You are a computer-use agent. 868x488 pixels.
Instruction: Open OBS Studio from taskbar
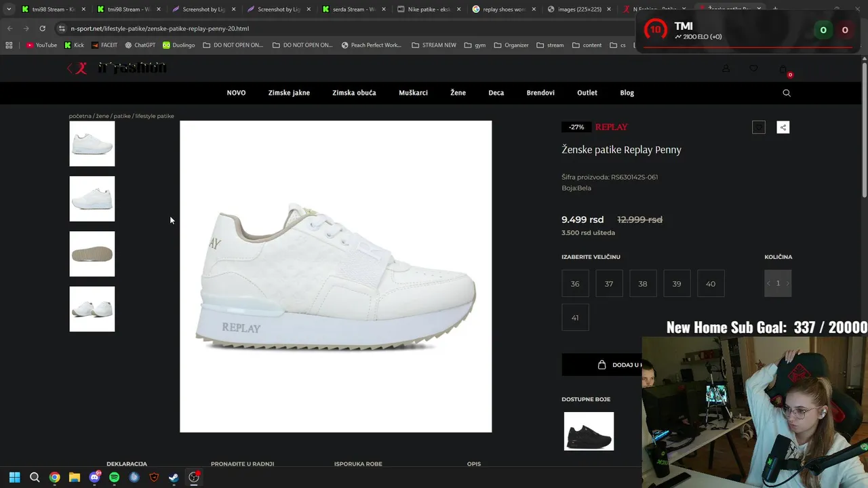pyautogui.click(x=194, y=477)
